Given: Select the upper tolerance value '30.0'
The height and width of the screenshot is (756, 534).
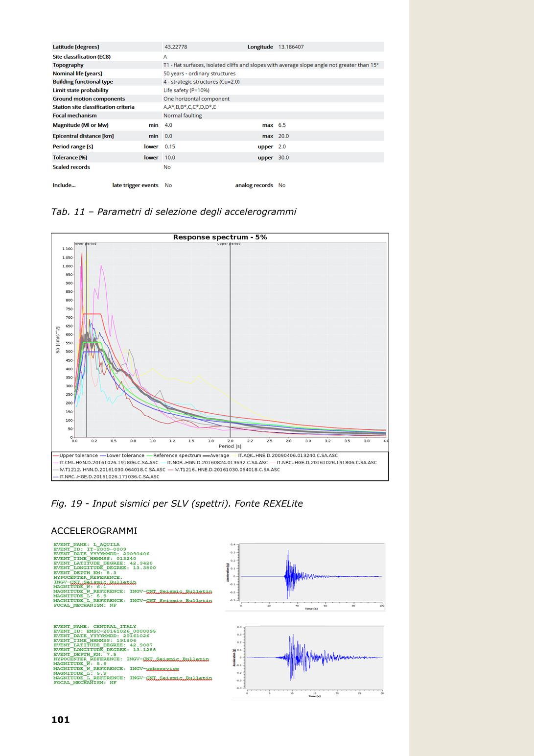Looking at the screenshot, I should click(283, 158).
